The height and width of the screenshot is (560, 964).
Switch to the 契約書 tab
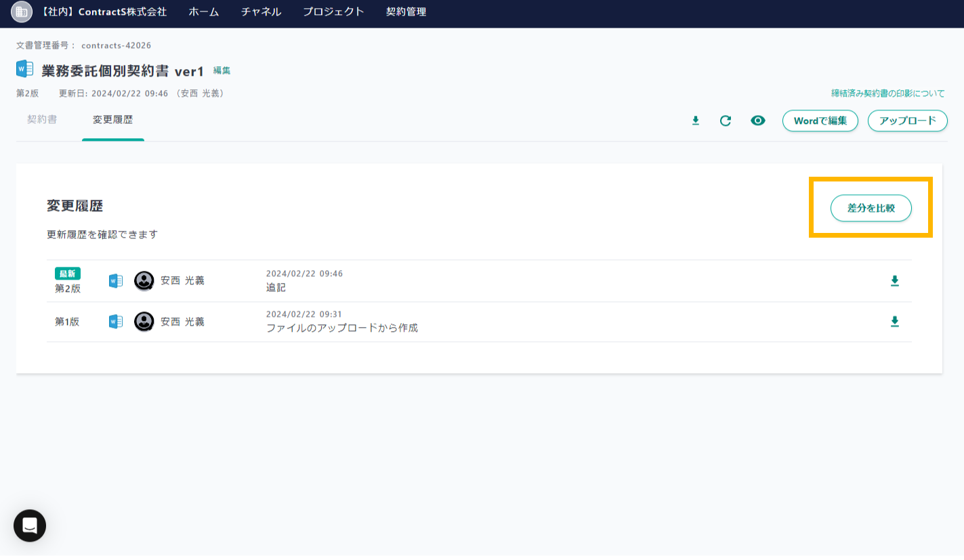coord(42,119)
